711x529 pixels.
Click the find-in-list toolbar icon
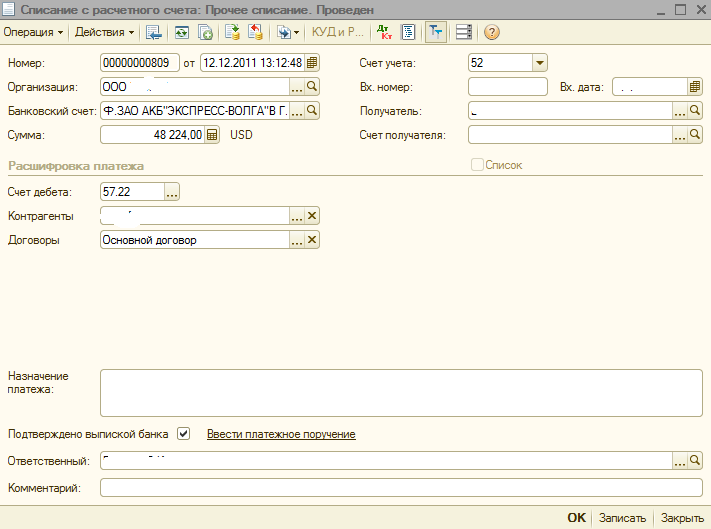pyautogui.click(x=154, y=32)
